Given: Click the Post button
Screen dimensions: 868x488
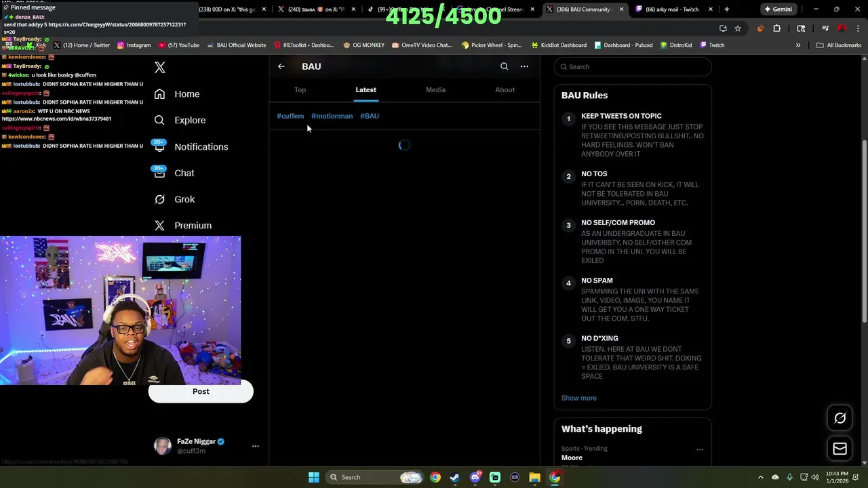Looking at the screenshot, I should 201,391.
